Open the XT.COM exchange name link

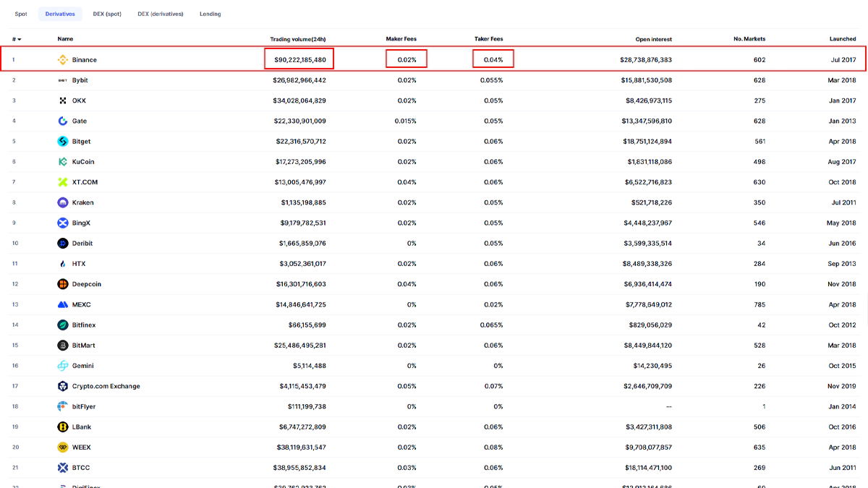85,182
